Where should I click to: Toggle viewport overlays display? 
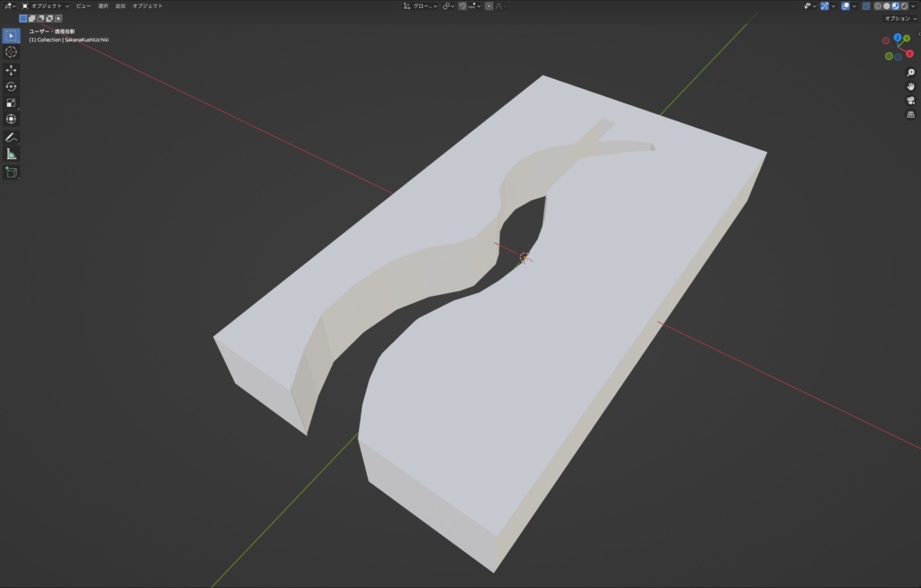point(845,6)
